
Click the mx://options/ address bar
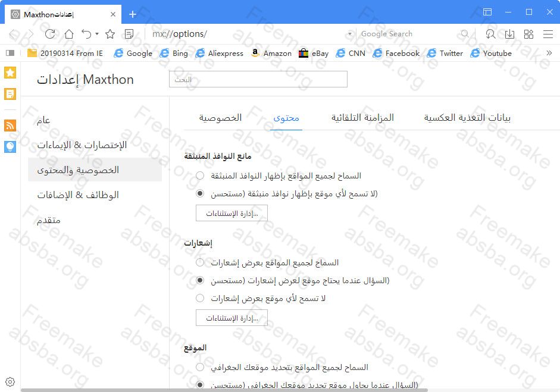click(246, 34)
